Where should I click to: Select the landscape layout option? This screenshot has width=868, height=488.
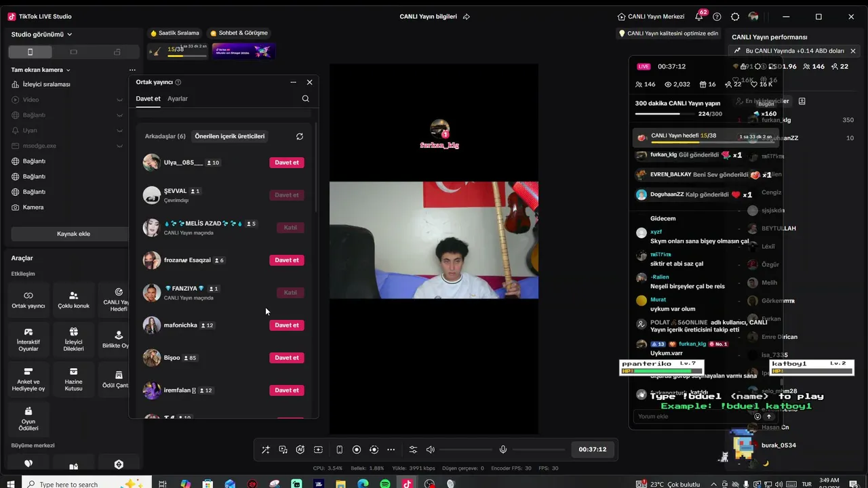tap(73, 52)
